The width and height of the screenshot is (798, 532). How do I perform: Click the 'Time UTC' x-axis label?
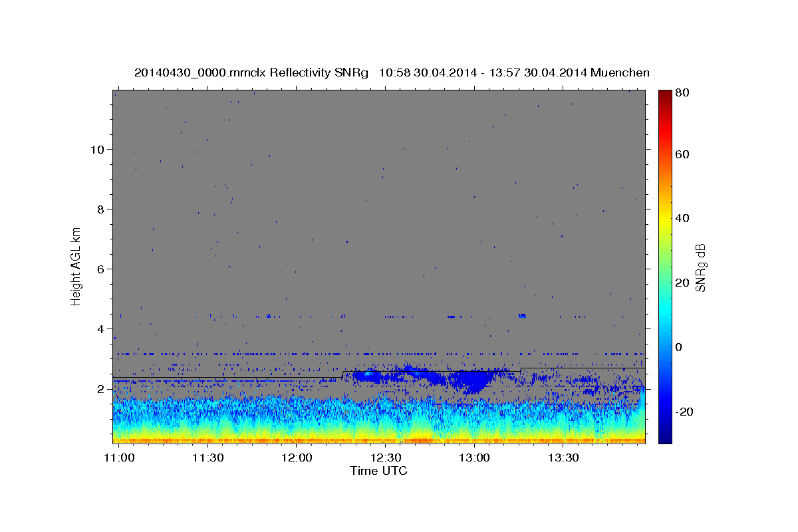(378, 471)
